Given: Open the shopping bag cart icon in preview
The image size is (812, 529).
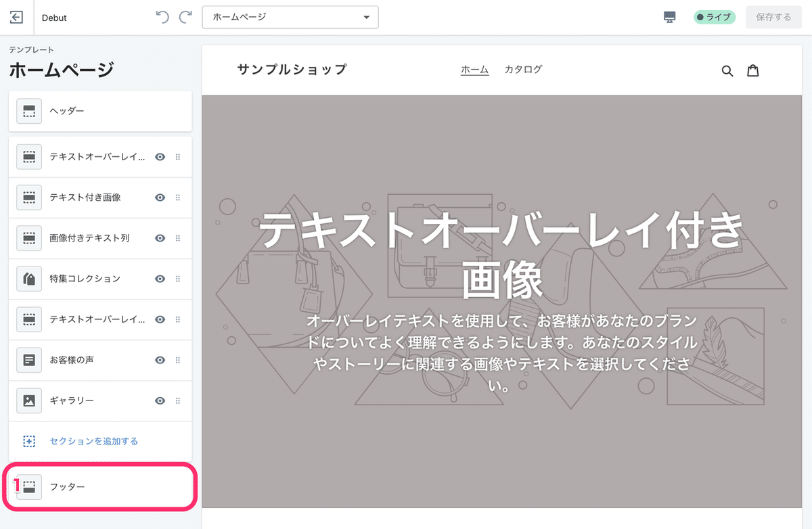Looking at the screenshot, I should click(752, 70).
